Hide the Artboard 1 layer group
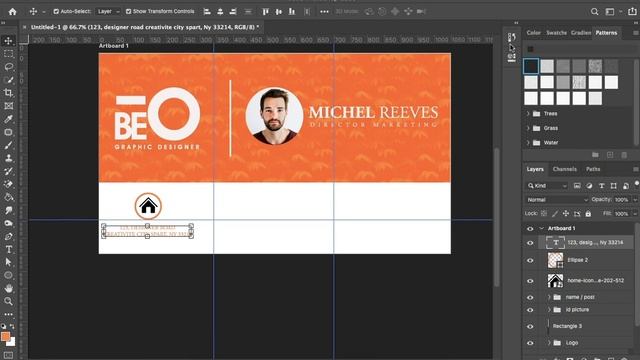640x360 pixels. tap(530, 229)
